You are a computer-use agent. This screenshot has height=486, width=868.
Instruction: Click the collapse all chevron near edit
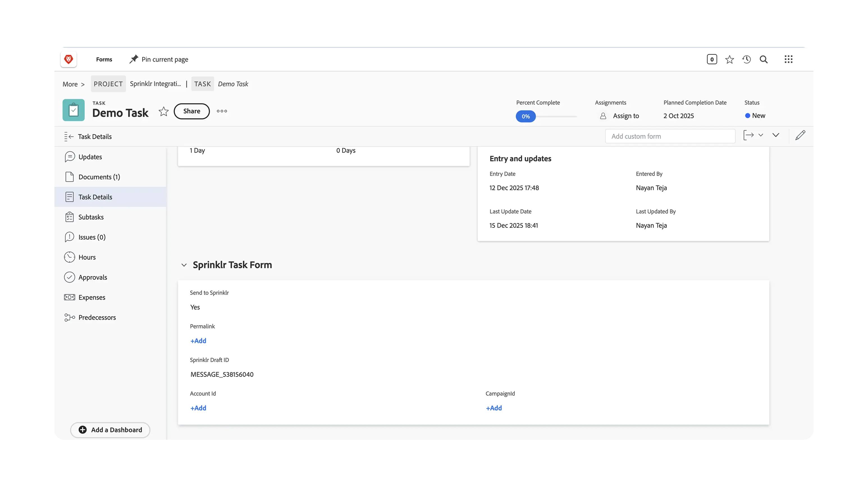[776, 135]
